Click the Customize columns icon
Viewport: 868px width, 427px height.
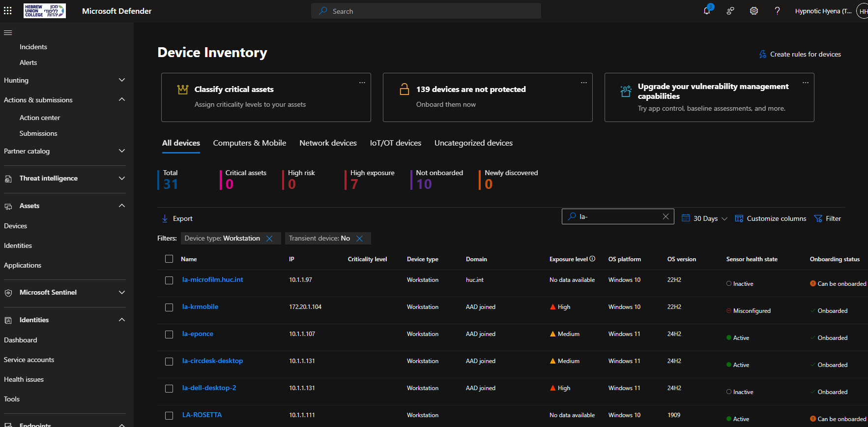coord(739,218)
